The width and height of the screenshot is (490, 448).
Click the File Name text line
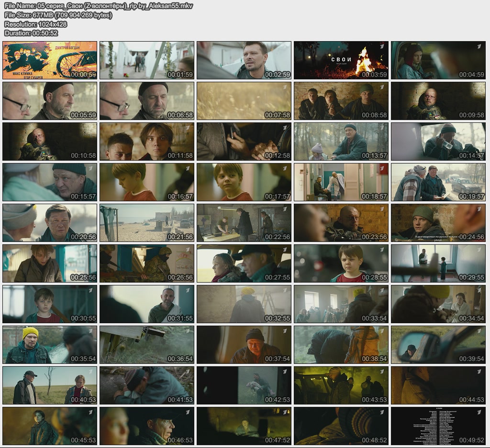[x=98, y=6]
